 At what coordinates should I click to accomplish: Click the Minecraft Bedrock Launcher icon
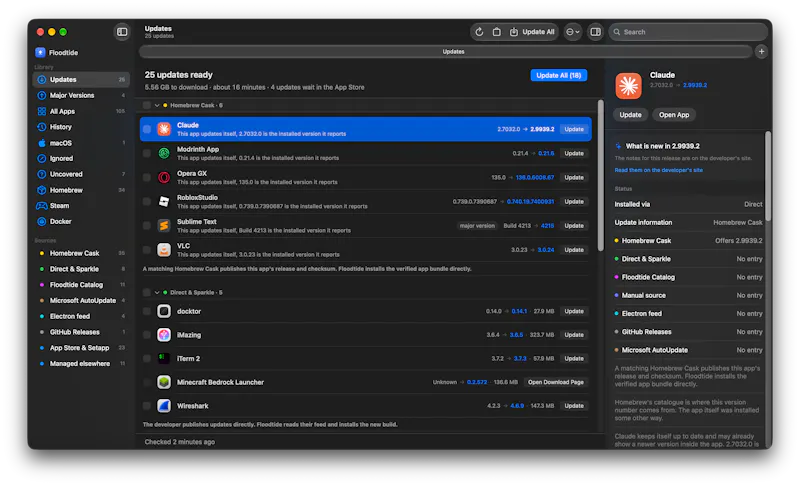click(x=164, y=382)
